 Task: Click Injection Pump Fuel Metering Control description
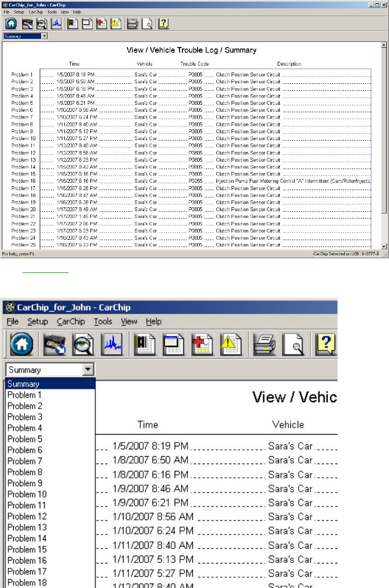click(293, 181)
